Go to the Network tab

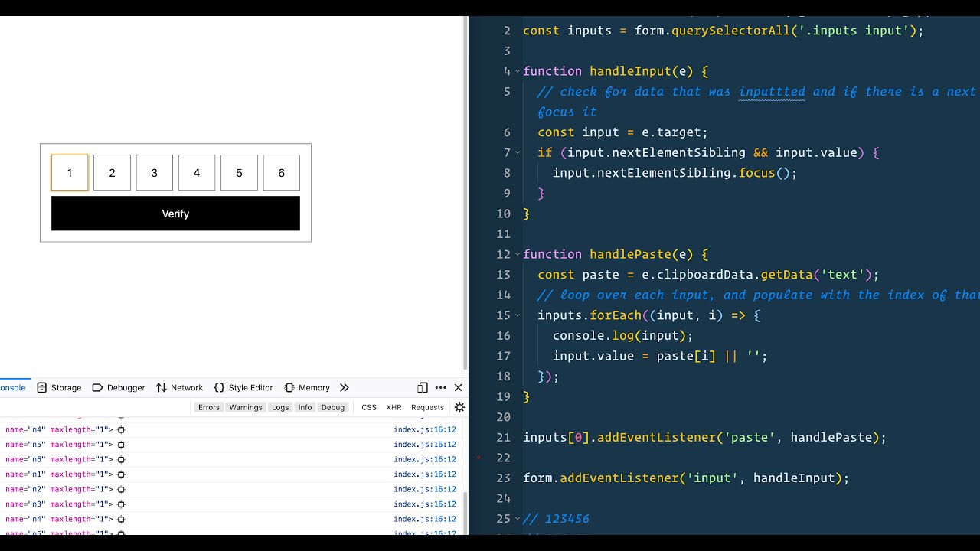(179, 388)
